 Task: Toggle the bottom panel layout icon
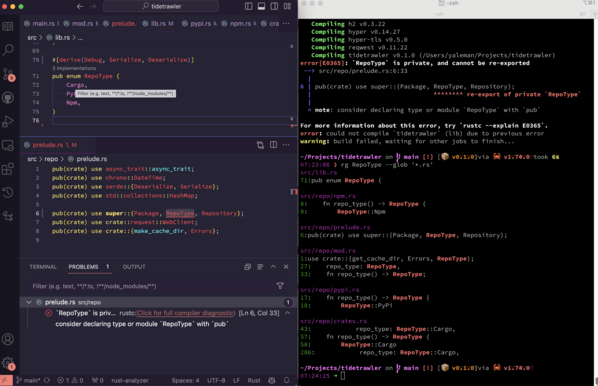(261, 6)
